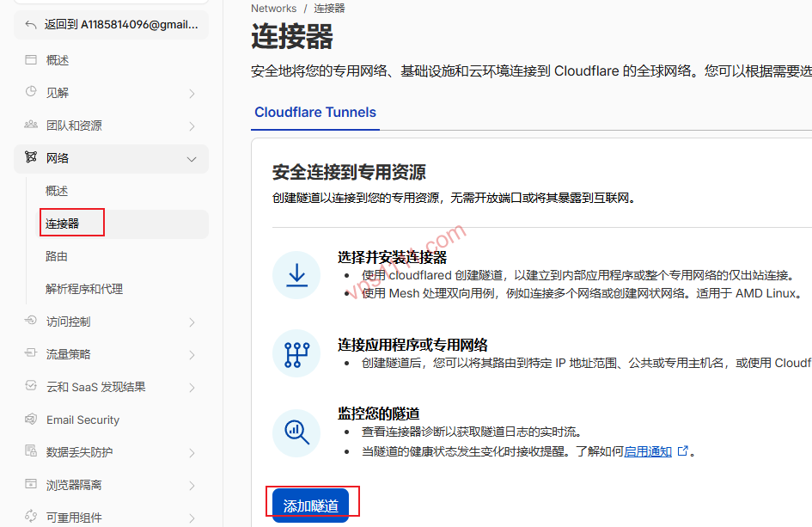Click the 云和 SaaS 发现结果 icon
This screenshot has height=527, width=812.
pos(31,385)
